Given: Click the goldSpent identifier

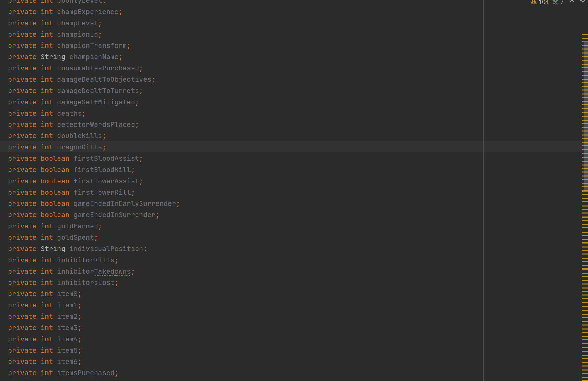Looking at the screenshot, I should (x=76, y=238).
